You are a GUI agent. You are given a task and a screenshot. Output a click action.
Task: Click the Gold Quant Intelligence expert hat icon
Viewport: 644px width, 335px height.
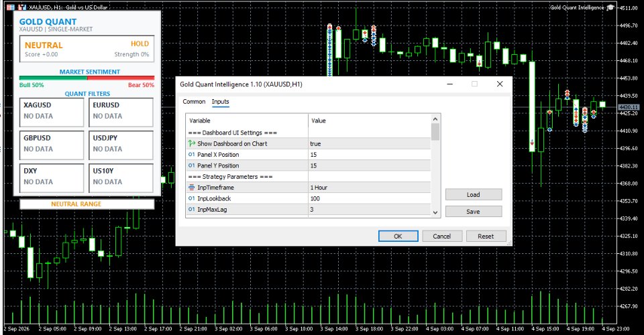[610, 7]
